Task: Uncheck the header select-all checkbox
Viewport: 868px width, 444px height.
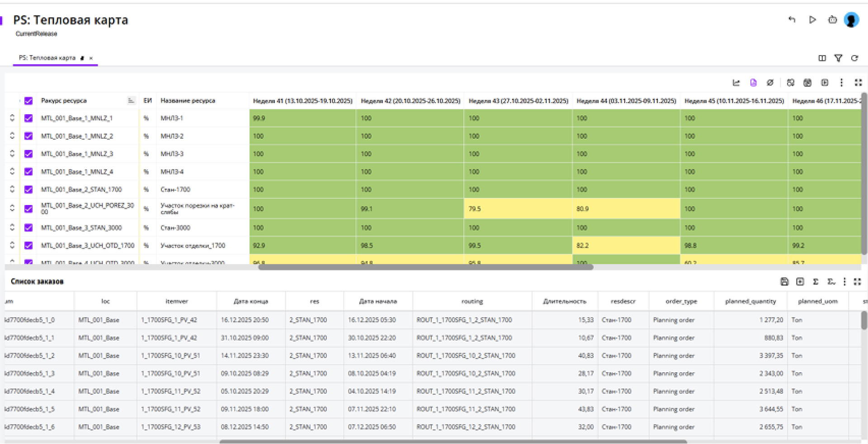Action: coord(28,101)
